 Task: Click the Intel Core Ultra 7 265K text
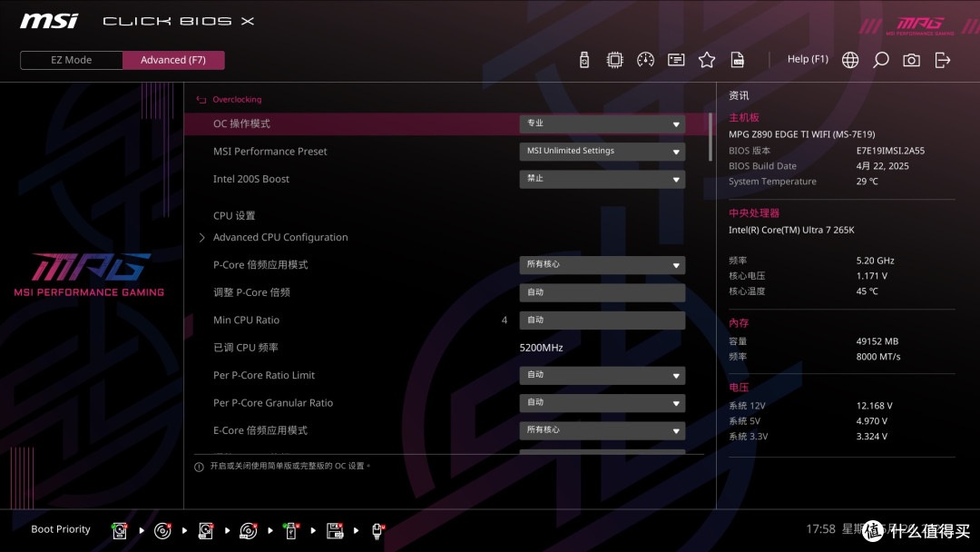point(791,230)
